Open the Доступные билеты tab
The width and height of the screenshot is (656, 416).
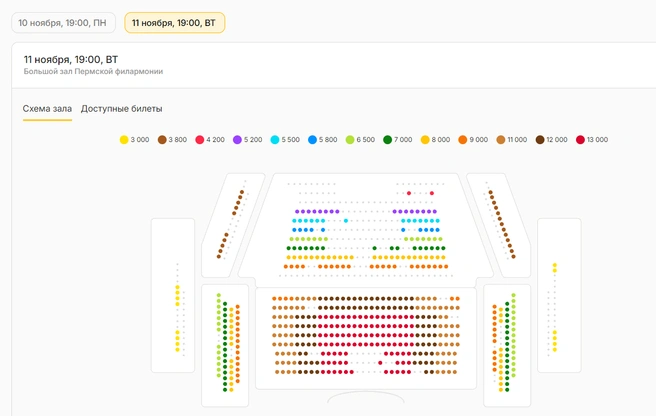pyautogui.click(x=121, y=109)
